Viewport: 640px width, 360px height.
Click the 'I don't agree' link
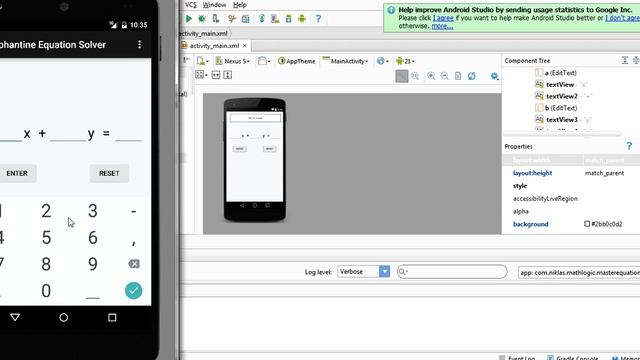tap(622, 18)
